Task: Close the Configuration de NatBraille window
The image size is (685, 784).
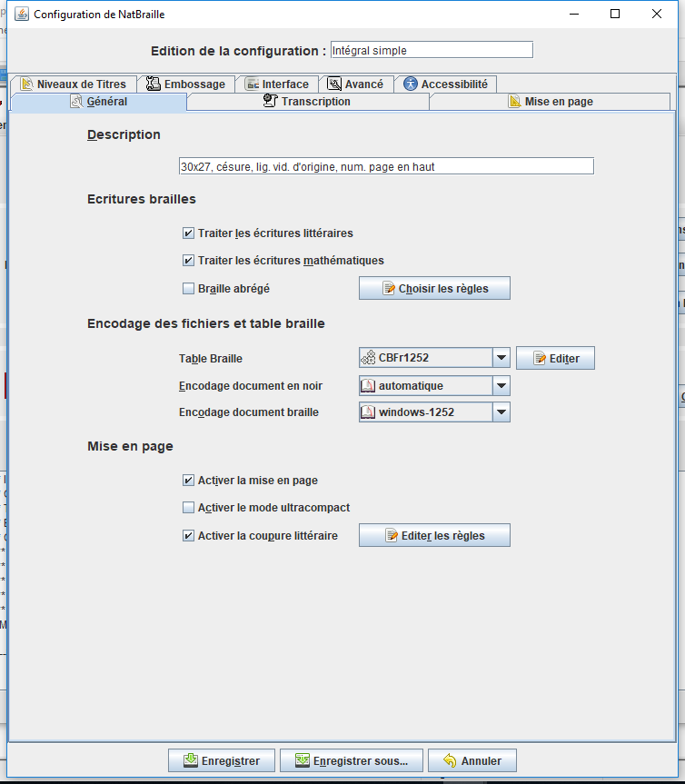Action: click(657, 14)
